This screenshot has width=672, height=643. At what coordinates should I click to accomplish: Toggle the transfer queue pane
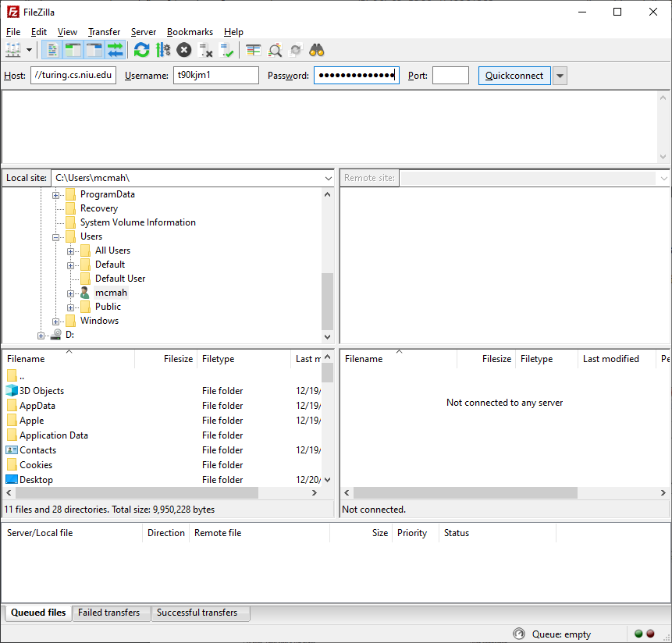point(115,49)
